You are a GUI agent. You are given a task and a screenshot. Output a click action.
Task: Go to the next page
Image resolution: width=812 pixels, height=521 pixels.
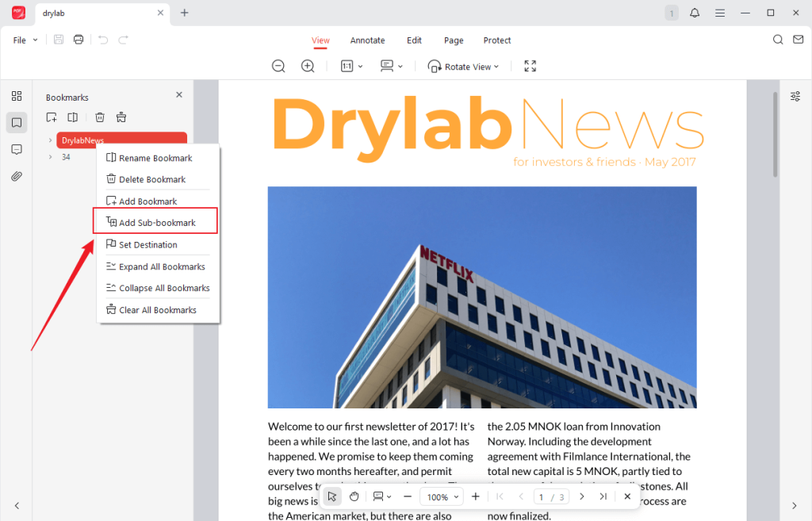582,496
